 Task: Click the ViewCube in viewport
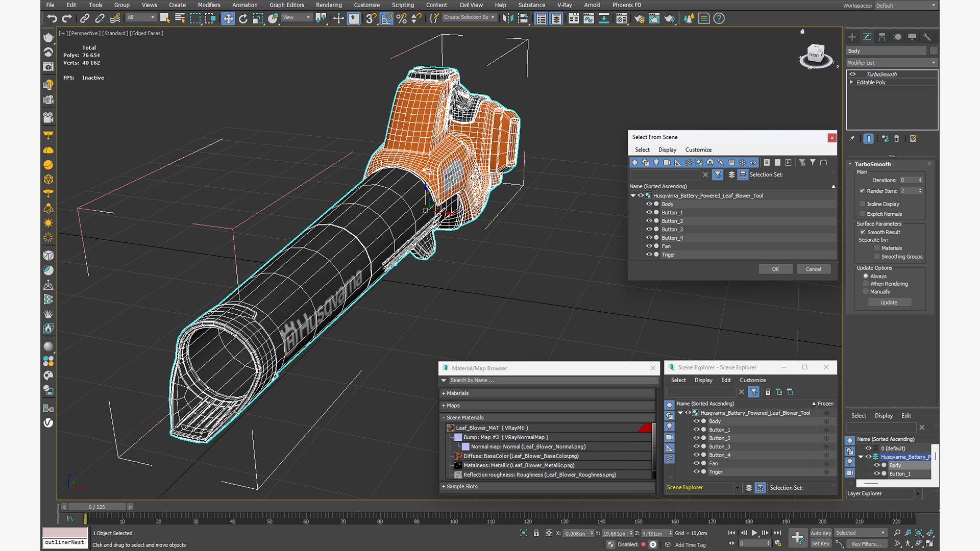coord(815,55)
